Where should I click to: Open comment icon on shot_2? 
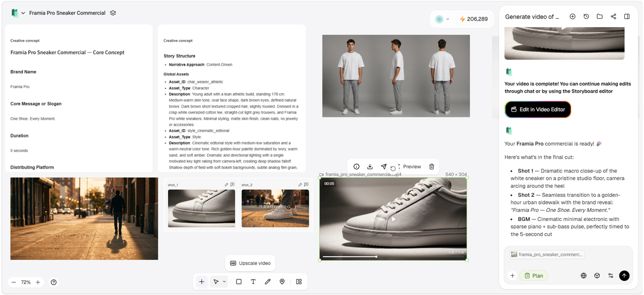(x=306, y=185)
